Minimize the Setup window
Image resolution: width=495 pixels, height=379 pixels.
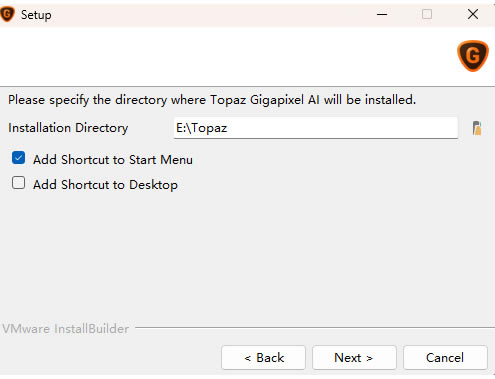(x=382, y=14)
